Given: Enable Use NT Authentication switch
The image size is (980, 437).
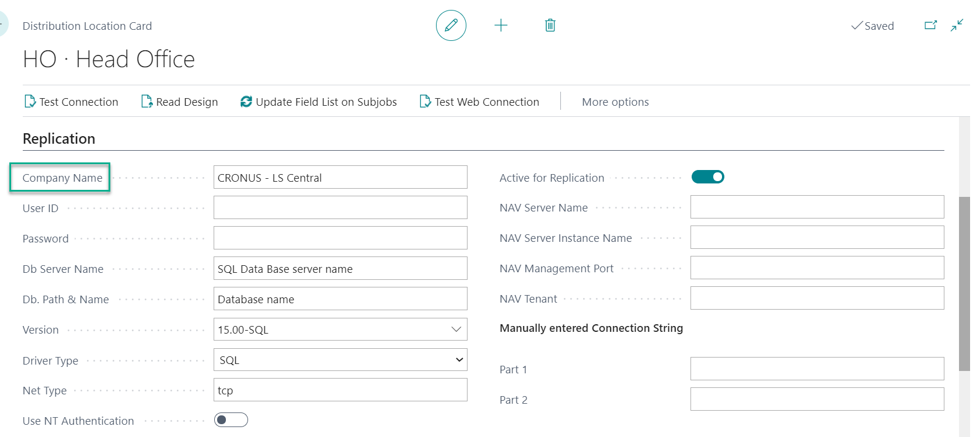Looking at the screenshot, I should (x=231, y=420).
